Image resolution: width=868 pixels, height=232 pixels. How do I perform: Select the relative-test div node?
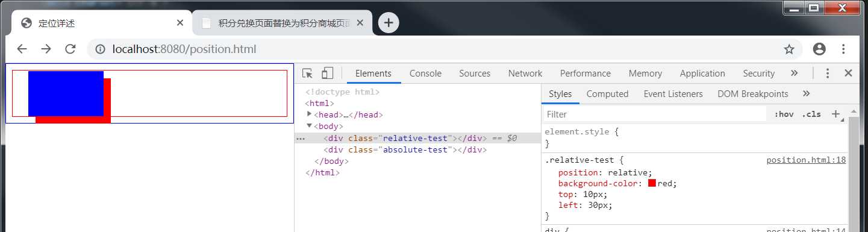pyautogui.click(x=418, y=138)
